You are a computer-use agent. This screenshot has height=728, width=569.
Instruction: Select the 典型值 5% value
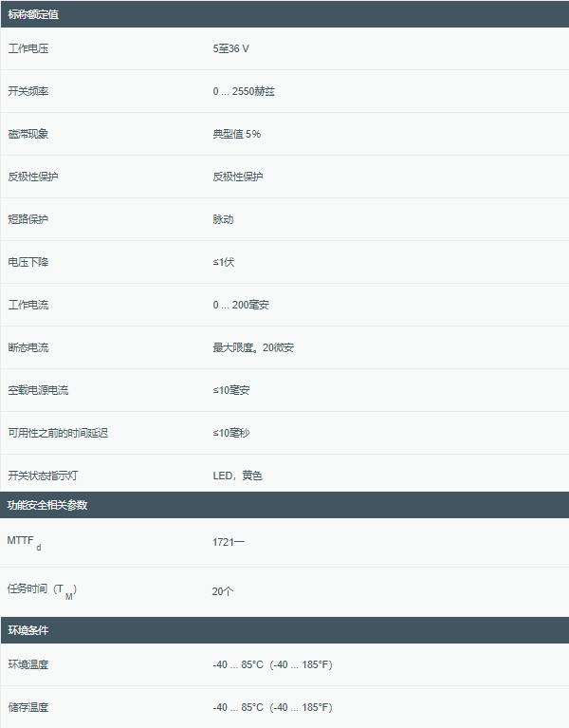pos(236,134)
